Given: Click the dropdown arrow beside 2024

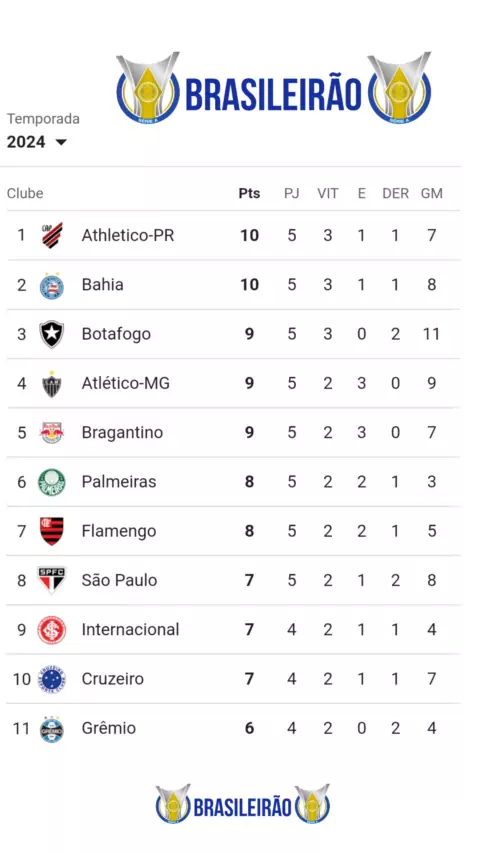Looking at the screenshot, I should click(x=61, y=143).
